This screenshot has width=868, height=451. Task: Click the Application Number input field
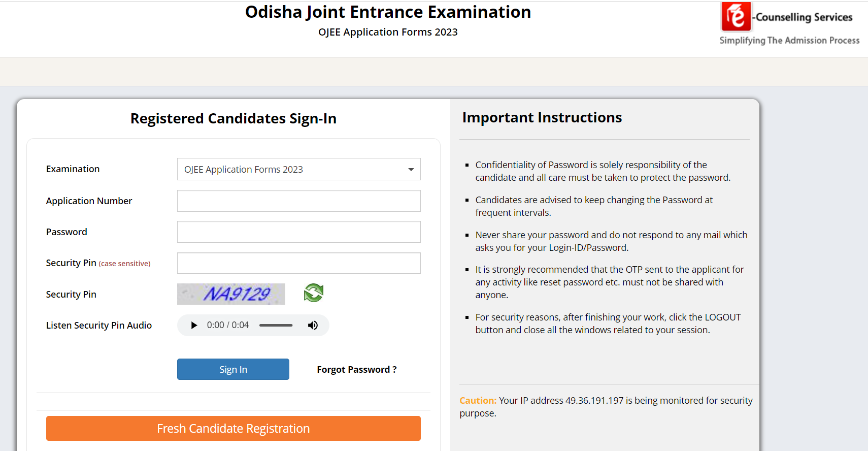pyautogui.click(x=298, y=201)
